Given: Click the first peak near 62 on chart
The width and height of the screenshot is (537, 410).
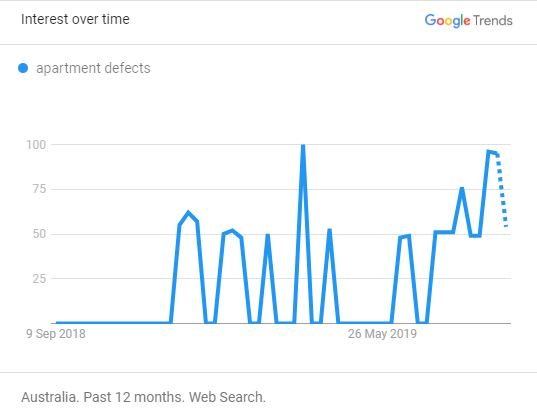Looking at the screenshot, I should (x=188, y=213).
